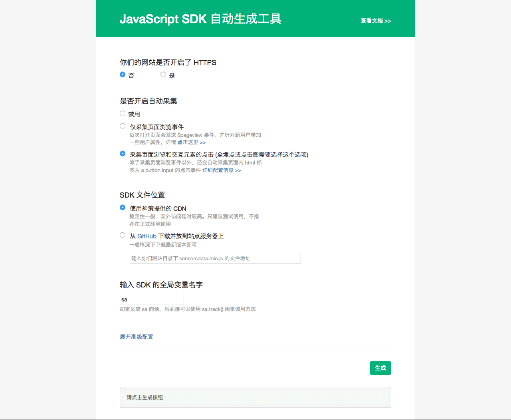Click heading 是否开启自动采集
Screen dimensions: 511x420
(x=149, y=101)
